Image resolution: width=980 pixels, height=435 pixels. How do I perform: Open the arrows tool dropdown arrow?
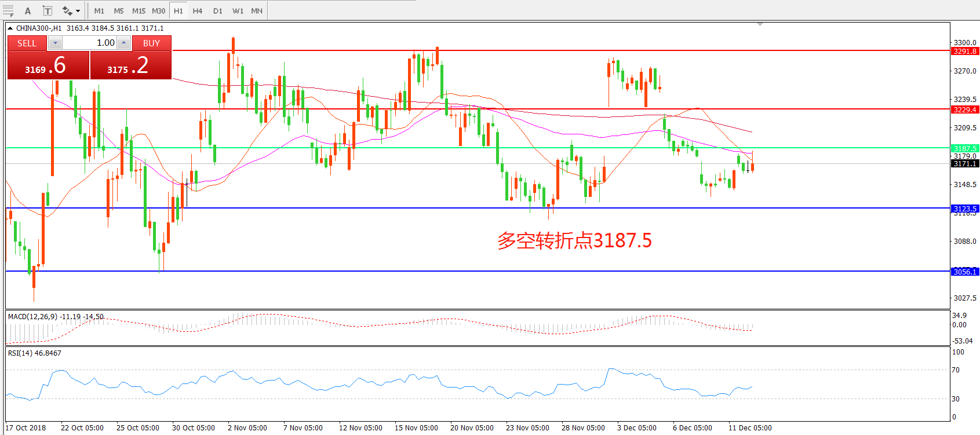click(78, 10)
